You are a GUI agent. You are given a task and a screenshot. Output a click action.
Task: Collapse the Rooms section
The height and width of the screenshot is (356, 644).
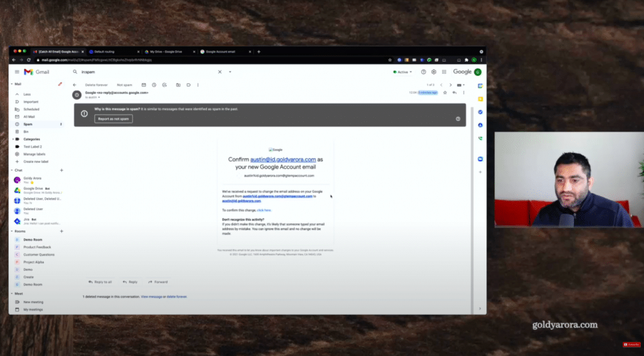point(11,231)
